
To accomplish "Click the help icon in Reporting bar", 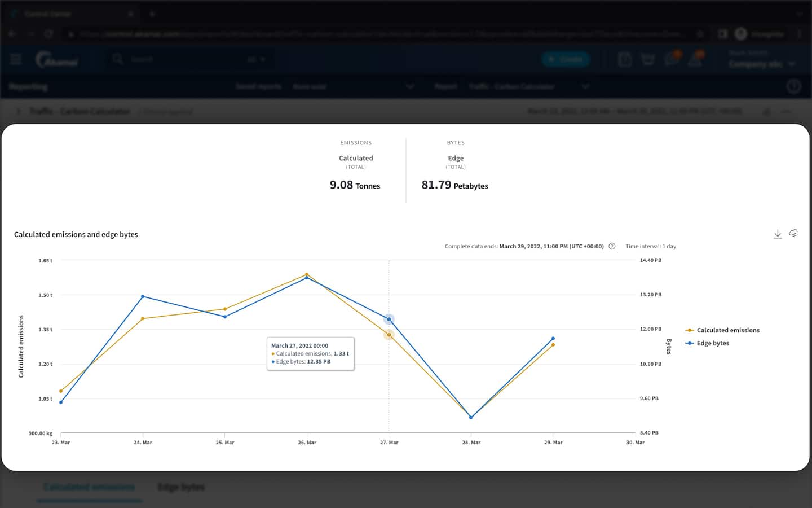I will click(x=793, y=86).
